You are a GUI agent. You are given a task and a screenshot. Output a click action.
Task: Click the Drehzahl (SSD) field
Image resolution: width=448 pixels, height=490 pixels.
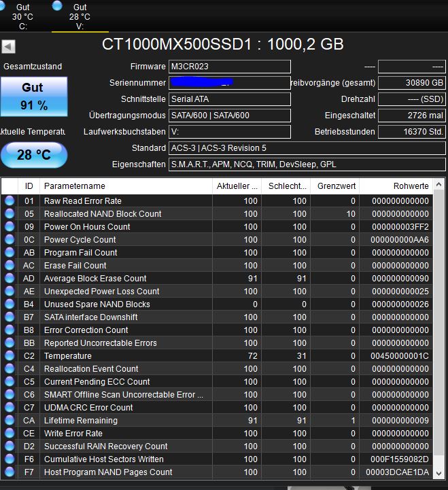[412, 99]
